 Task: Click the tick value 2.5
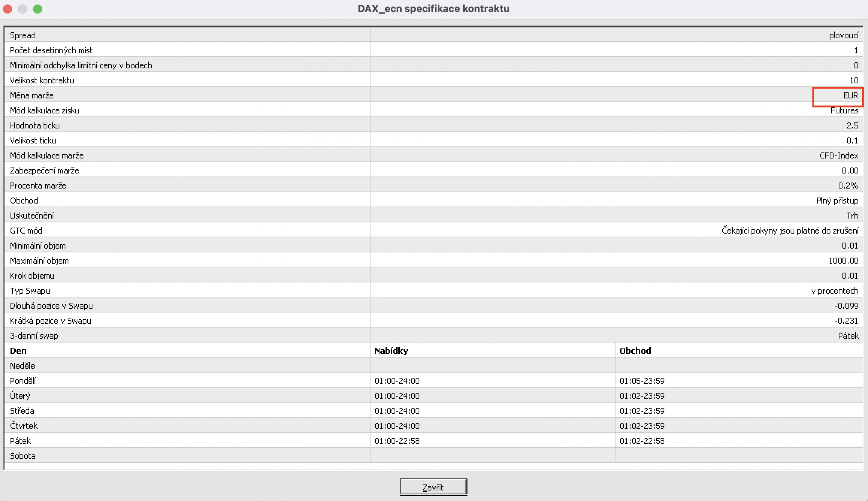click(852, 125)
